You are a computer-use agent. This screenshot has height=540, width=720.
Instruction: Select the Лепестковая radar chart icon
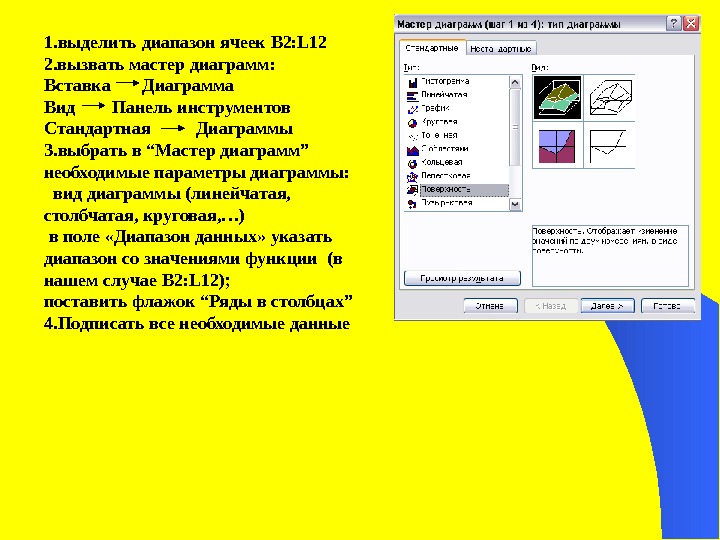(412, 177)
